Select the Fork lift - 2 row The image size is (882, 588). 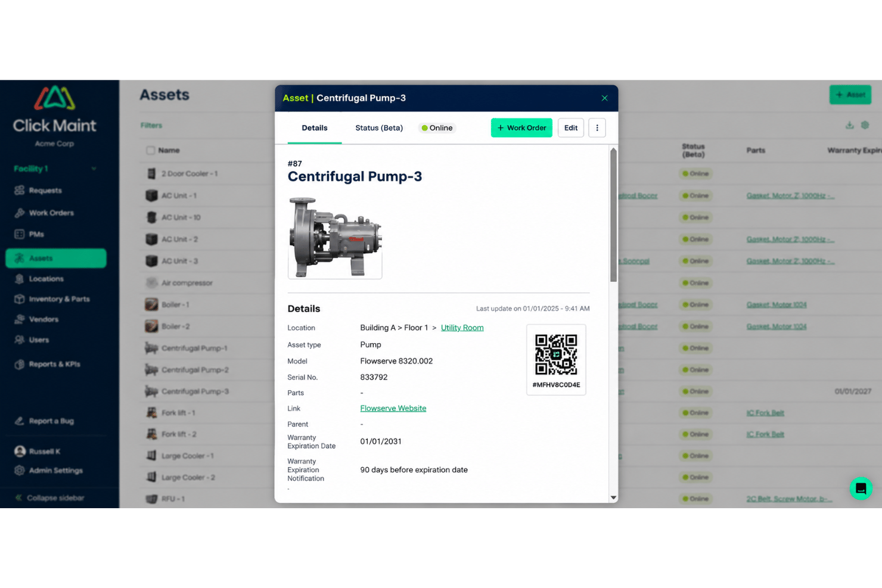pos(179,434)
